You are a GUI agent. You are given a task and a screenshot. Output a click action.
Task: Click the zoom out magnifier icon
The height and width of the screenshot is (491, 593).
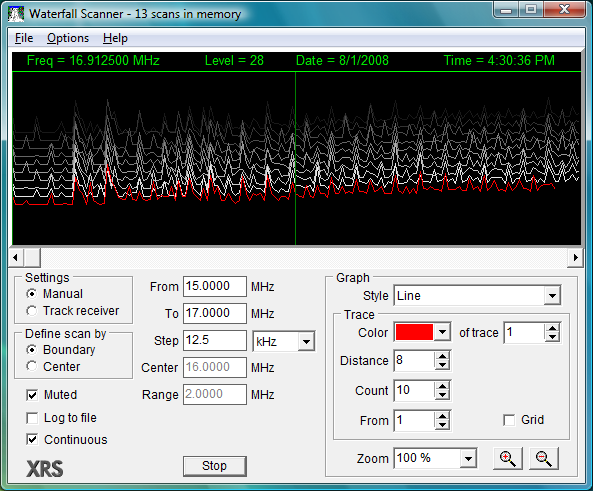pyautogui.click(x=543, y=458)
